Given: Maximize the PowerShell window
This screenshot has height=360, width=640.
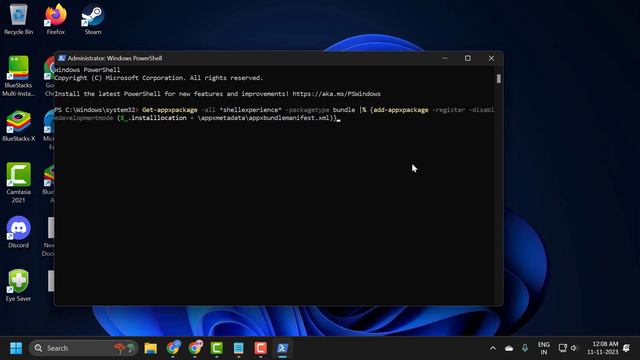Looking at the screenshot, I should [468, 58].
